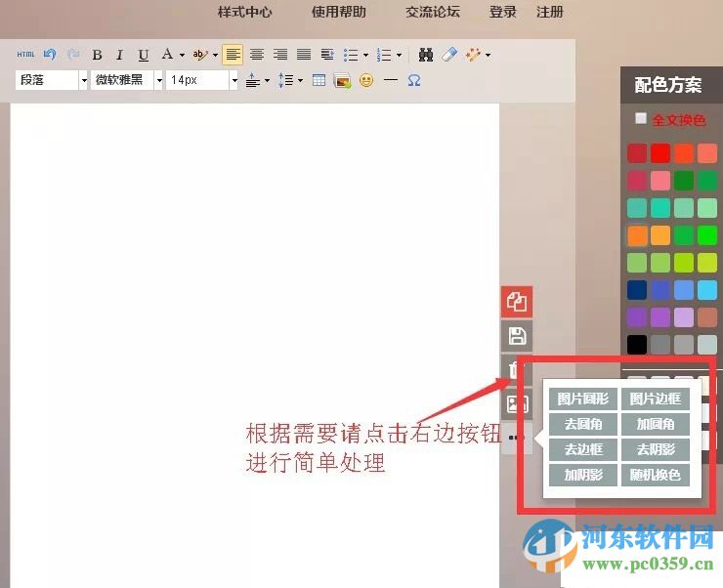The image size is (723, 588).
Task: Apply font color with A icon
Action: [x=167, y=55]
